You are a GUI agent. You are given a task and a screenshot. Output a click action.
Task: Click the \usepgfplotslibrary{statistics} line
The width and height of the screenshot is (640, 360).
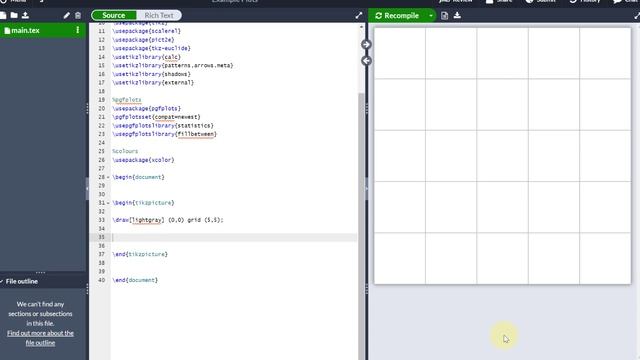(x=163, y=126)
